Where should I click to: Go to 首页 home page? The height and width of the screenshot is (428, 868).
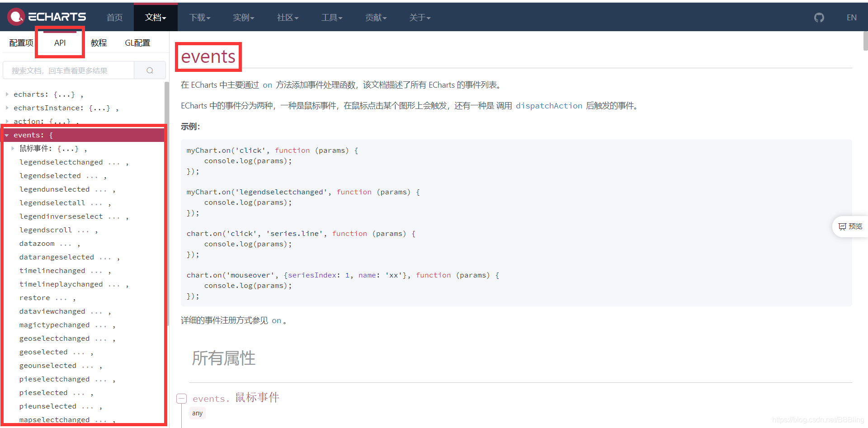tap(114, 18)
